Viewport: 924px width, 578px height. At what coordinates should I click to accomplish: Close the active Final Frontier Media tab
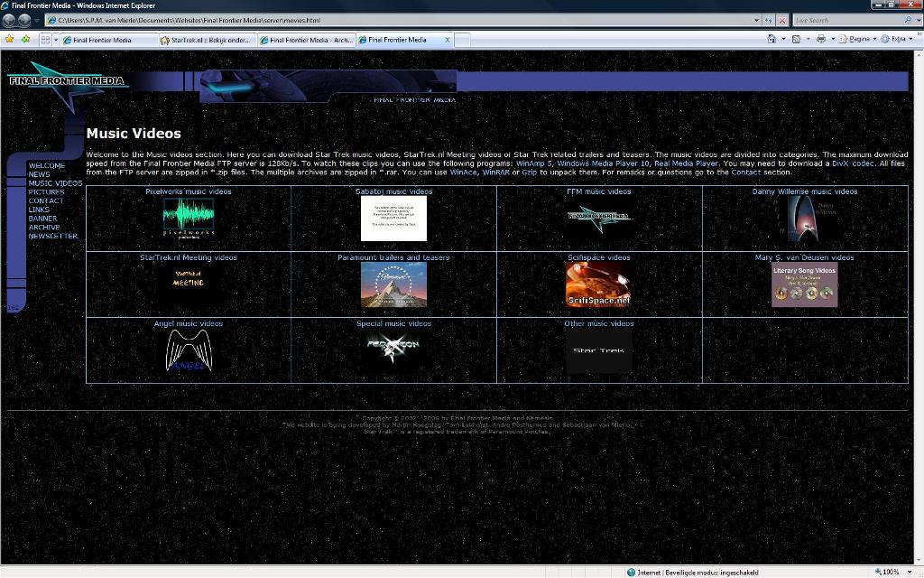(x=448, y=40)
